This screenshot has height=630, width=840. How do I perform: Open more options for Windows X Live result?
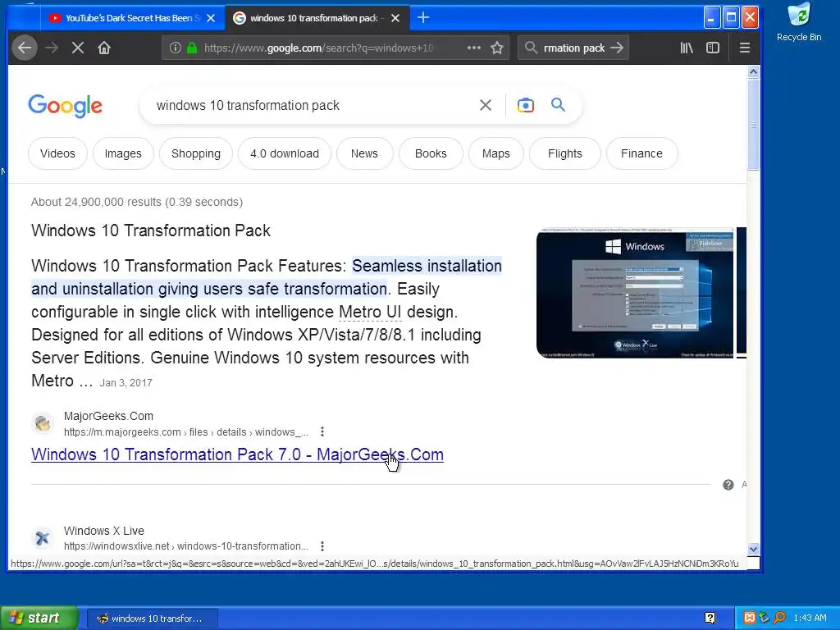(322, 546)
